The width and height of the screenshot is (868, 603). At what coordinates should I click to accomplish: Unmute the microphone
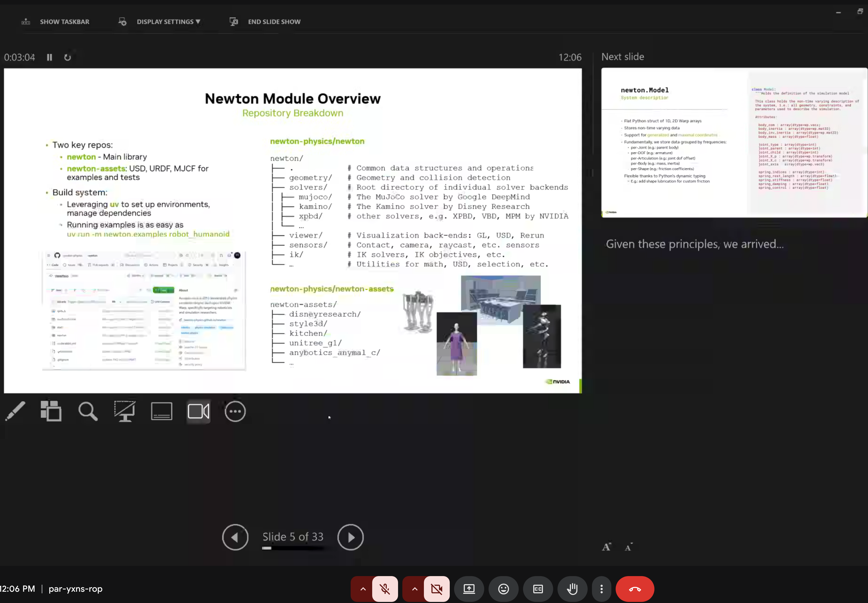385,589
